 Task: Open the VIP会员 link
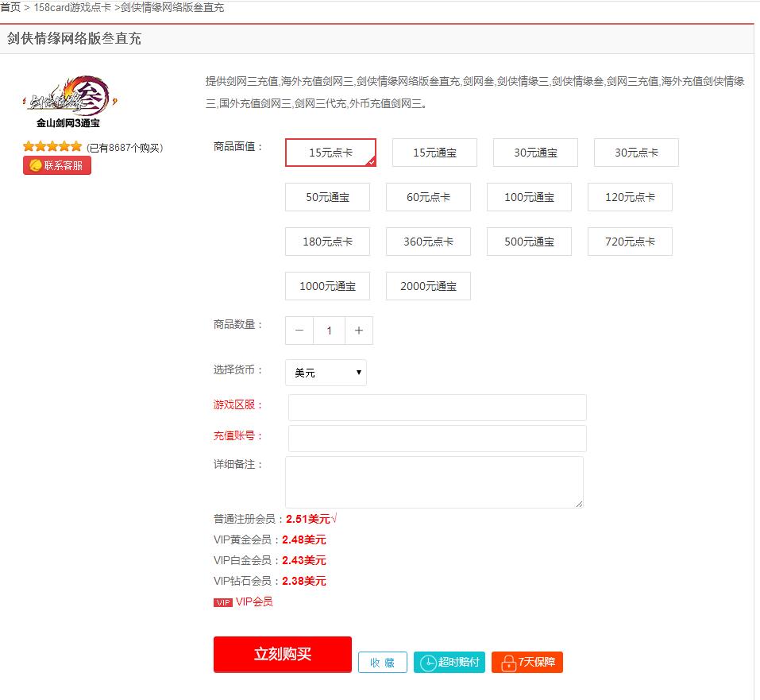(x=254, y=601)
